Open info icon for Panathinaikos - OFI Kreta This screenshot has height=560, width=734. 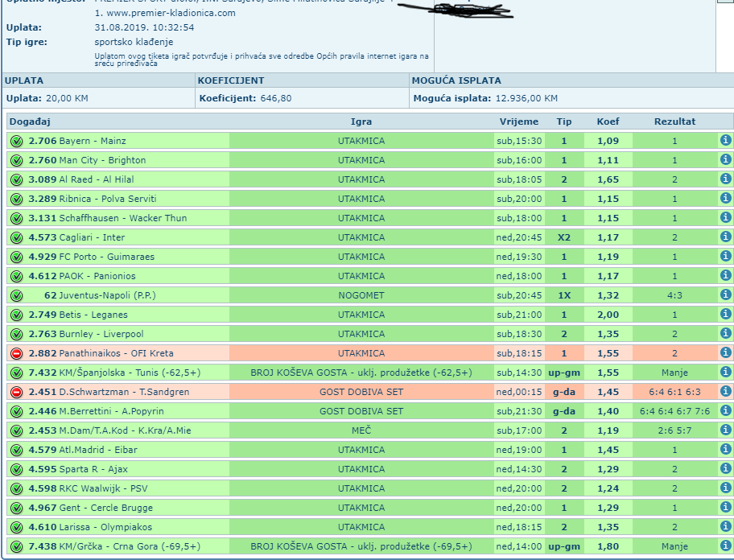click(x=726, y=352)
